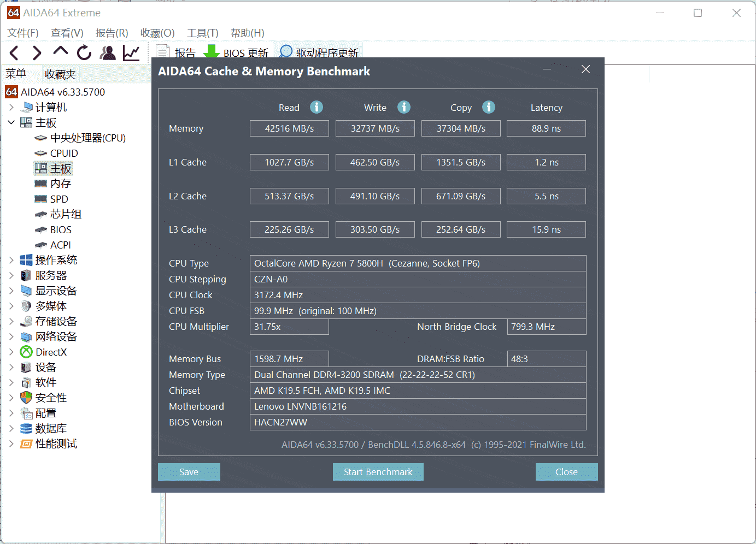Select ACPI tree item

click(53, 245)
